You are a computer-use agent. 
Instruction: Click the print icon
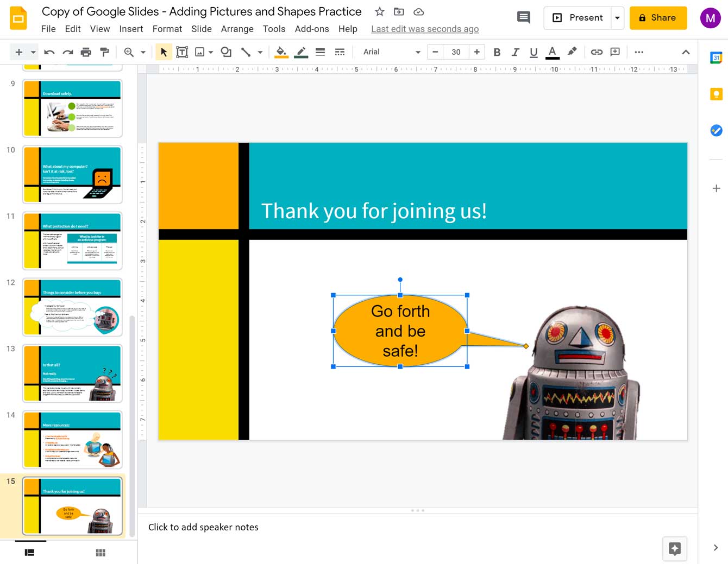pyautogui.click(x=86, y=52)
